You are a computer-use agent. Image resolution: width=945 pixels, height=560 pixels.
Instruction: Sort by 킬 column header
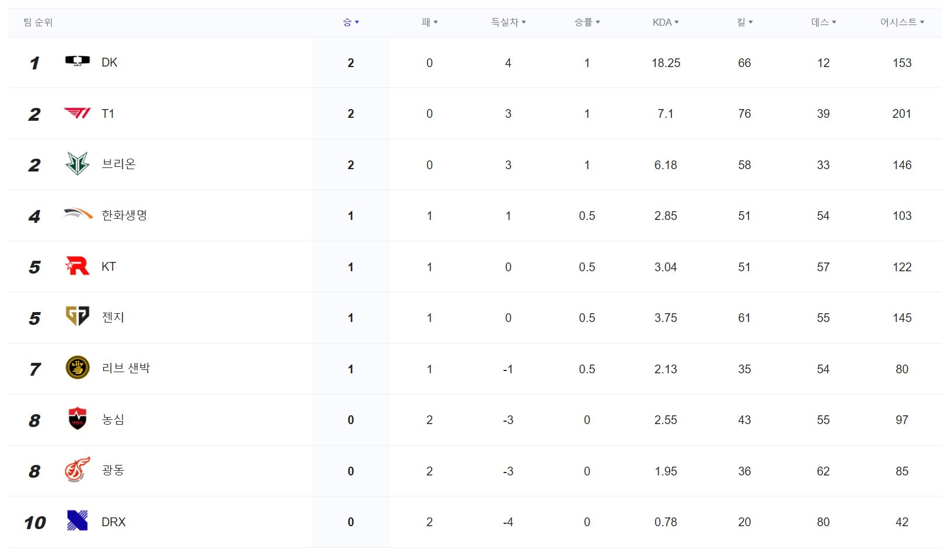744,22
